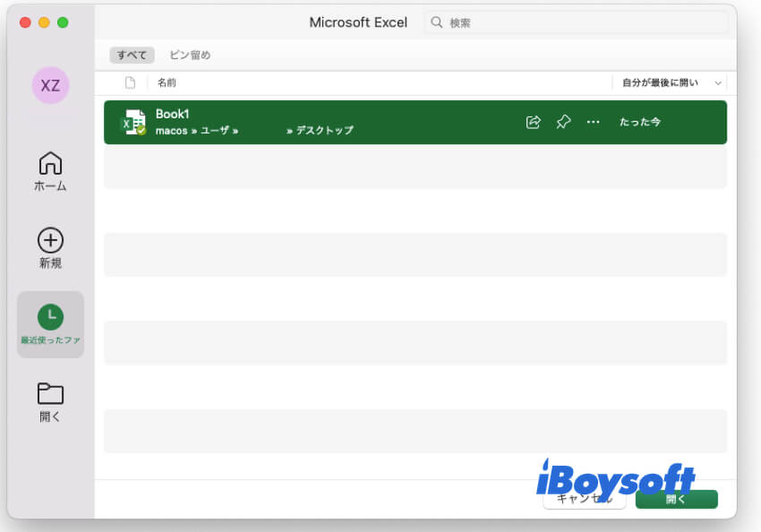Click the share icon on the Book1 row
Image resolution: width=761 pixels, height=532 pixels.
pos(533,121)
